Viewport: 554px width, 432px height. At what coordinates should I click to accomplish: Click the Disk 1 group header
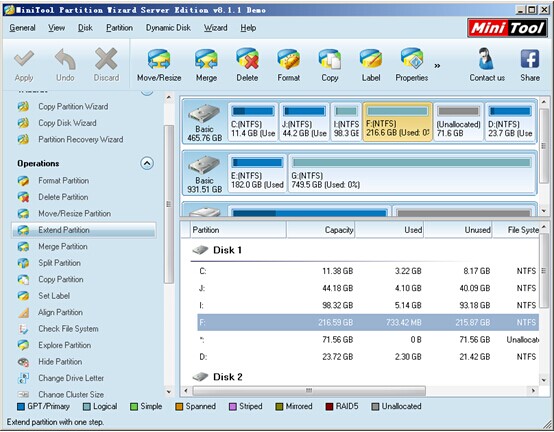coord(217,250)
